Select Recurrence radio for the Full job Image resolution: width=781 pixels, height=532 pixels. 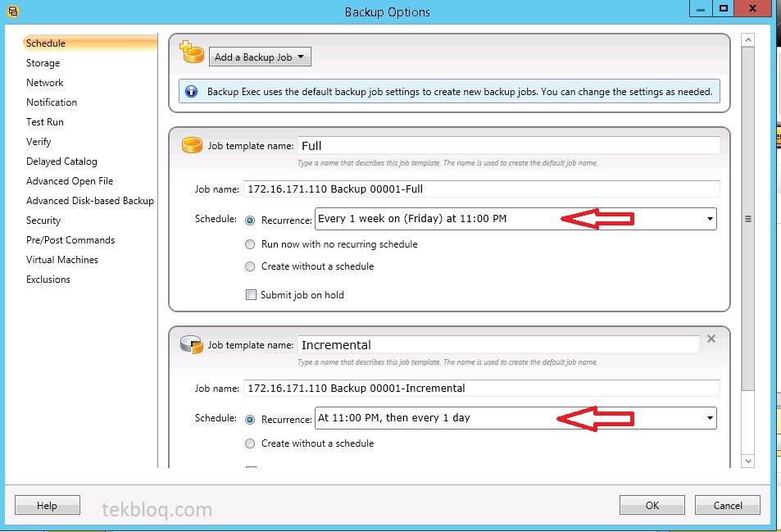pyautogui.click(x=250, y=221)
